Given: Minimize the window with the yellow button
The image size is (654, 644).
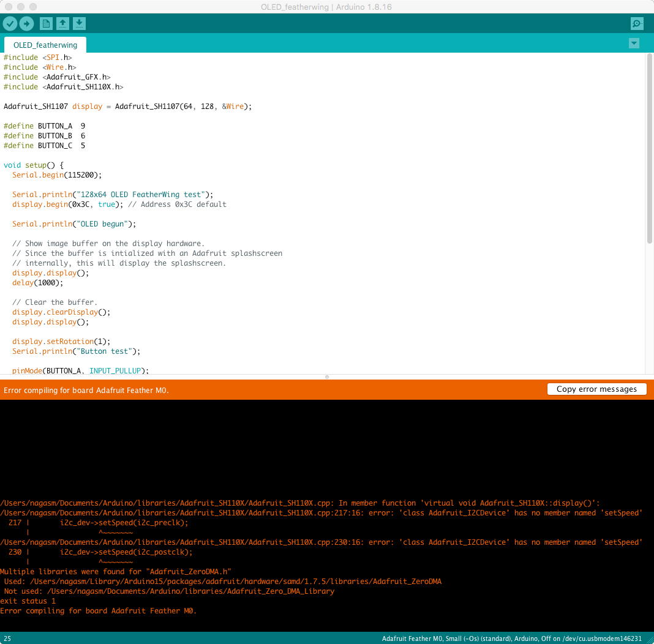Looking at the screenshot, I should (21, 7).
